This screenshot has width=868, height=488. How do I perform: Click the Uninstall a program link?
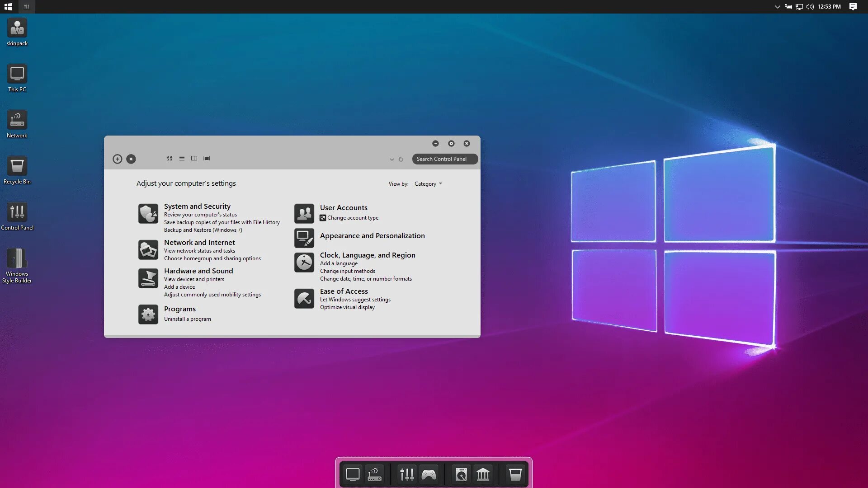pos(187,319)
